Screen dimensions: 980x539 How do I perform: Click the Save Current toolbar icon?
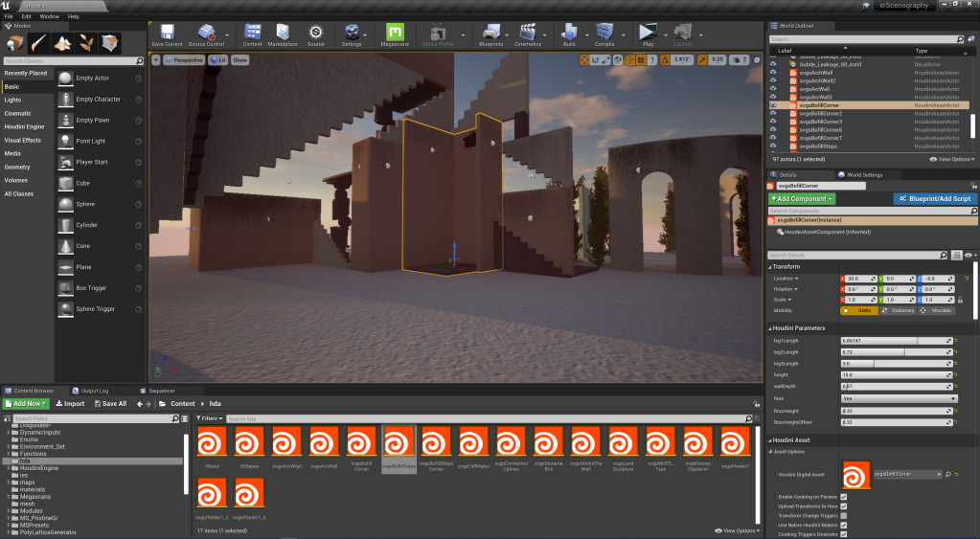pos(167,33)
